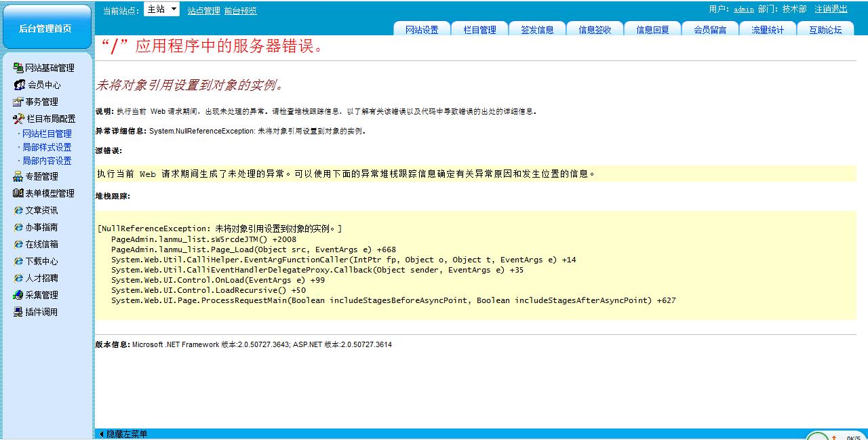Click the 网站基础管理 computer icon
Screen dimensions: 868x440
click(18, 68)
